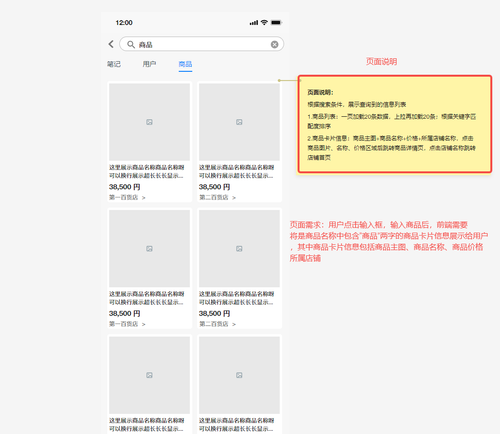Click the search field containing 商品
The width and height of the screenshot is (500, 434).
[202, 44]
